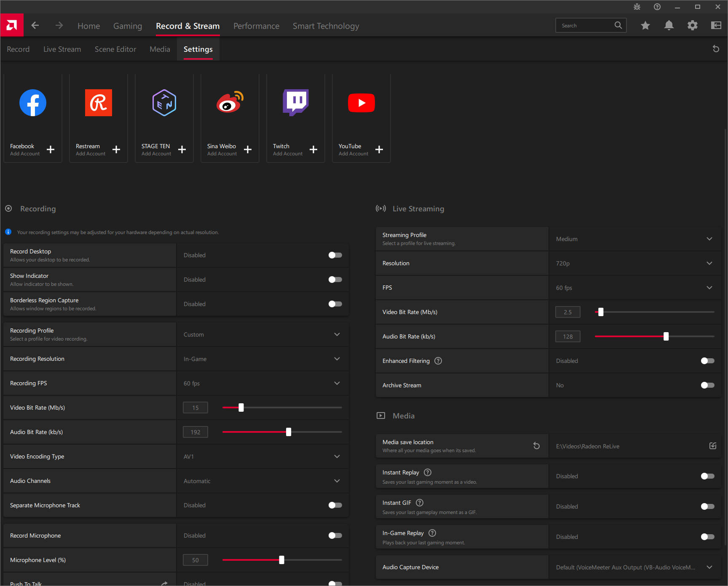
Task: Open Recording Profile dropdown
Action: pos(262,334)
